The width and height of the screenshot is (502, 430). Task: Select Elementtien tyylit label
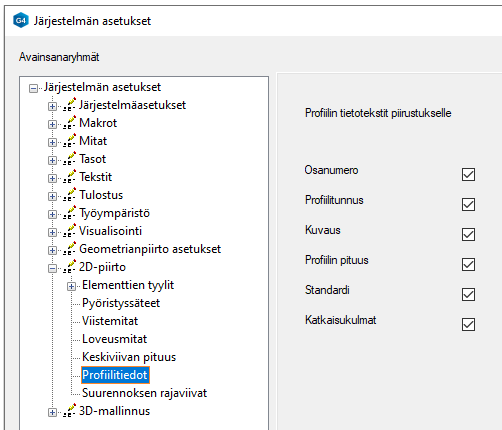[128, 285]
